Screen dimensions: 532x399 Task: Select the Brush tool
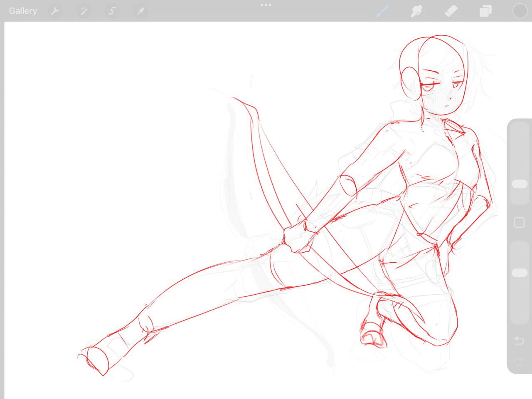pyautogui.click(x=383, y=11)
